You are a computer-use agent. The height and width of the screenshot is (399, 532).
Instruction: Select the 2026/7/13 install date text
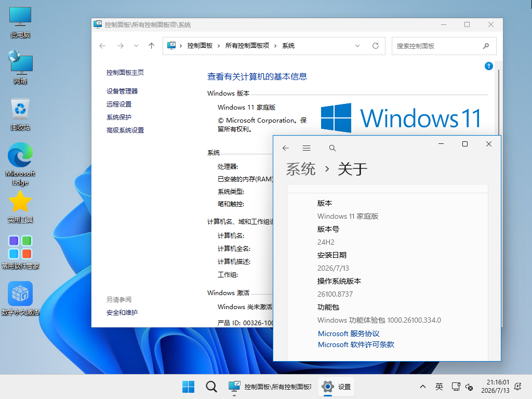coord(333,268)
